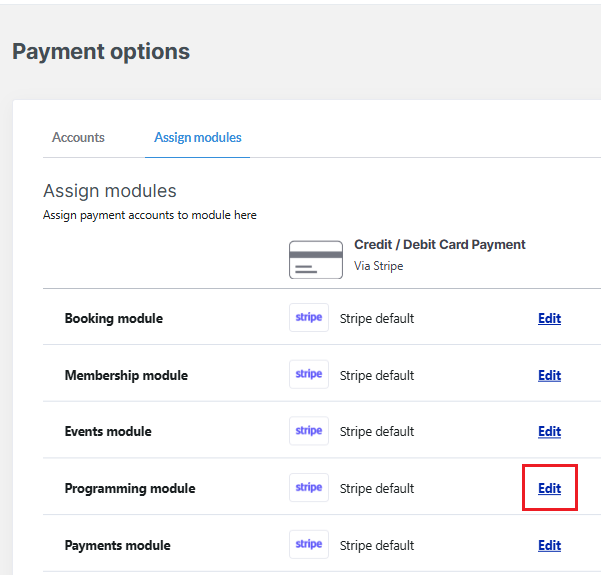Click the Payments module label
601x575 pixels.
[x=117, y=545]
